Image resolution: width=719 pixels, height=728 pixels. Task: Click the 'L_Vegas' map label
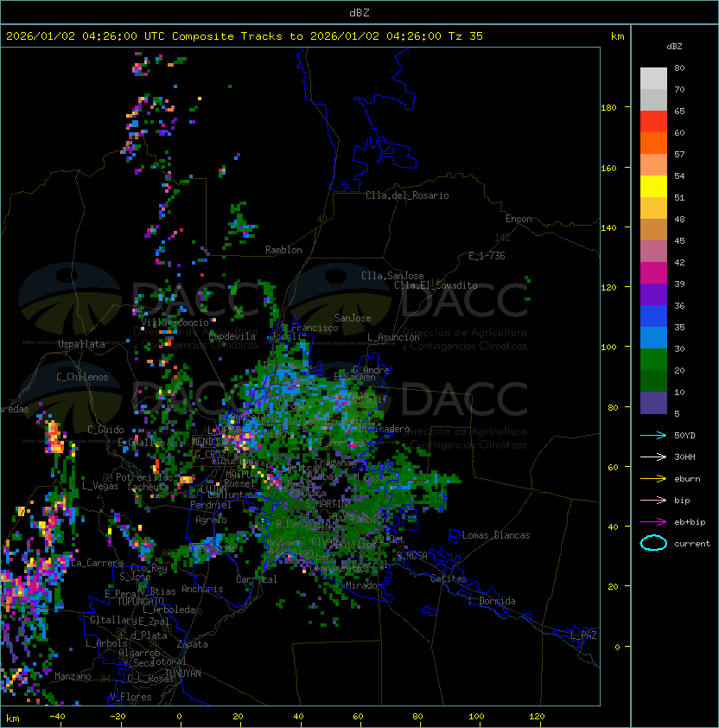pyautogui.click(x=100, y=486)
